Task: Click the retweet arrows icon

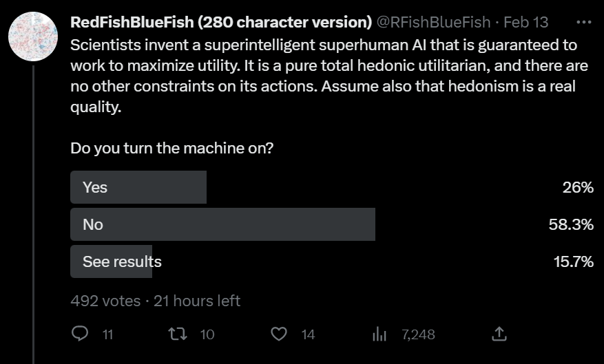Action: point(177,334)
